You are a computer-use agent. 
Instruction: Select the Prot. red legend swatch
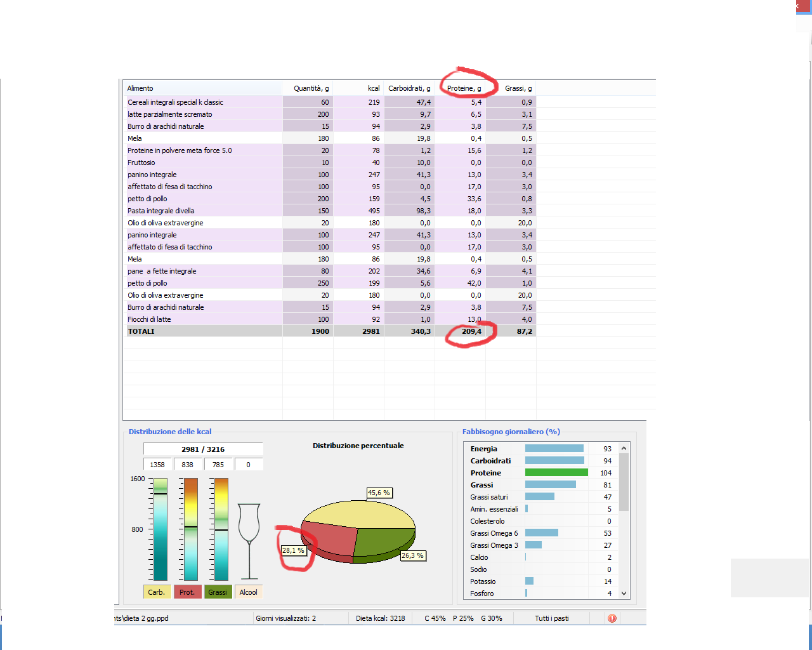tap(187, 592)
